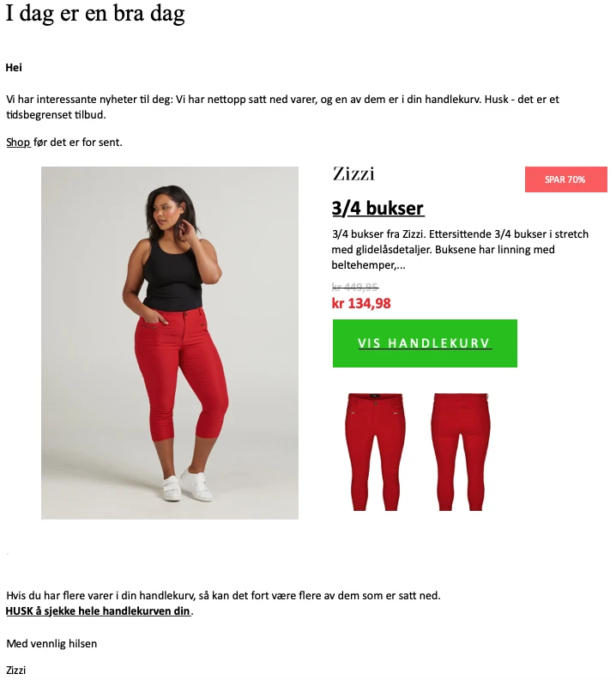Select the SPAR 70% discount badge
Viewport: 616px width, 680px height.
click(x=565, y=179)
